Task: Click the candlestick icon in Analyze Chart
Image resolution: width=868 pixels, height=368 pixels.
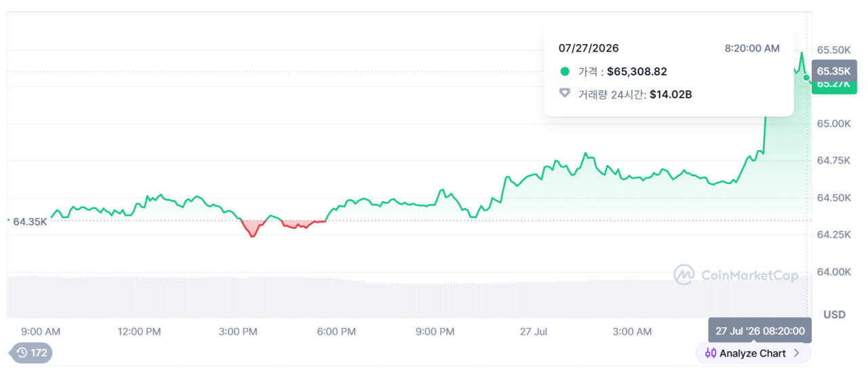Action: coord(711,353)
